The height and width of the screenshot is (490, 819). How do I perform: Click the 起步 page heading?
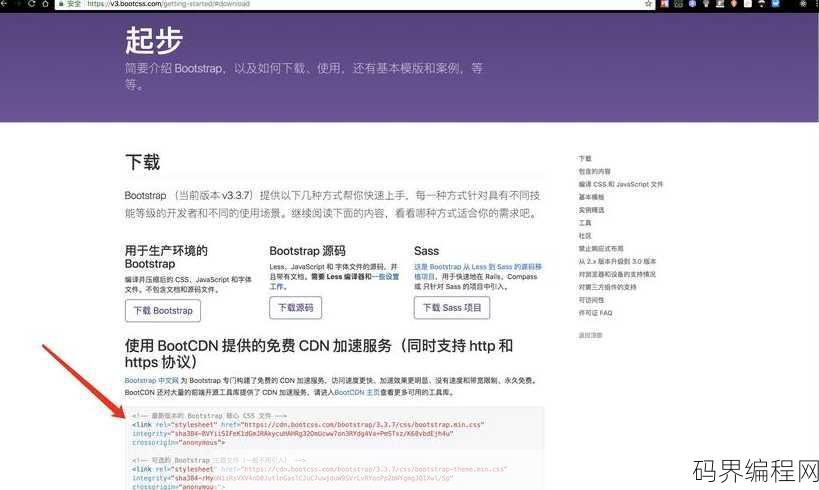coord(154,40)
